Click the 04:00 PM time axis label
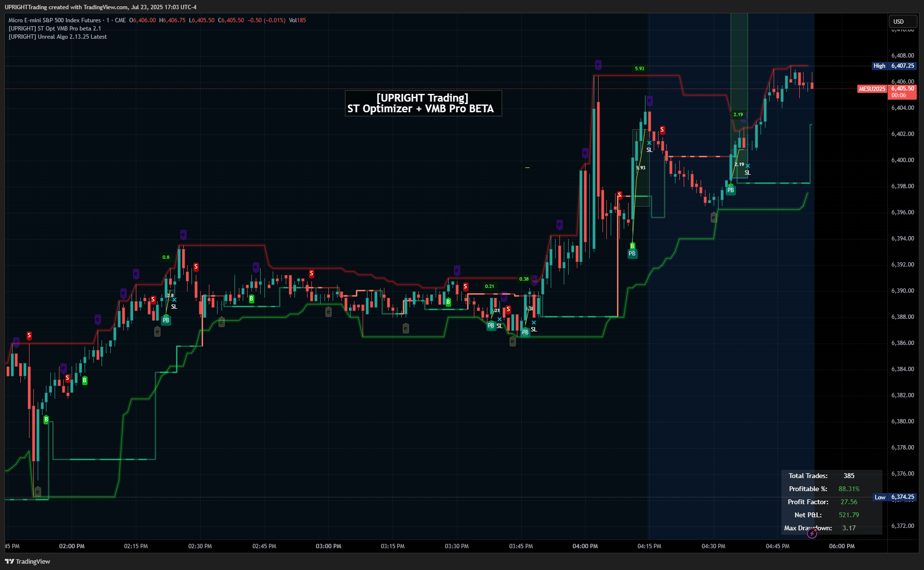 point(585,546)
